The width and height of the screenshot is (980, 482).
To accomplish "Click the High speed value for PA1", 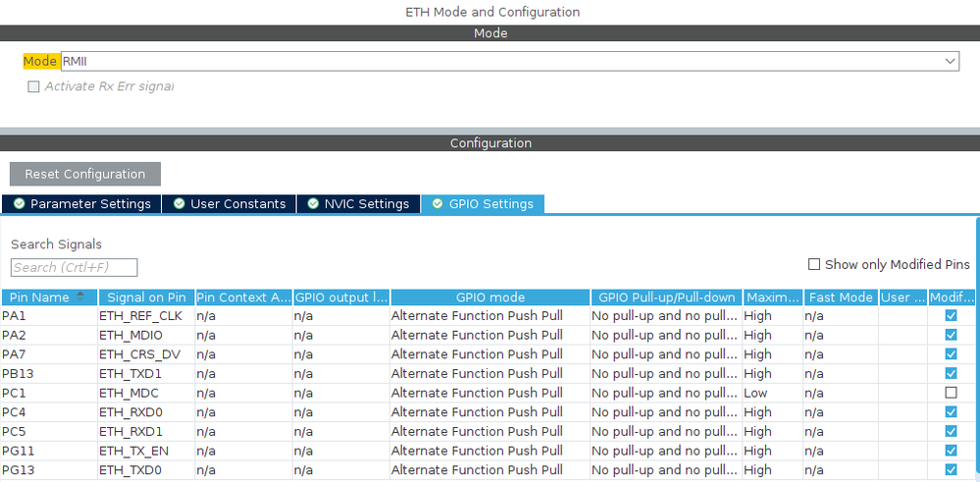I will click(772, 316).
